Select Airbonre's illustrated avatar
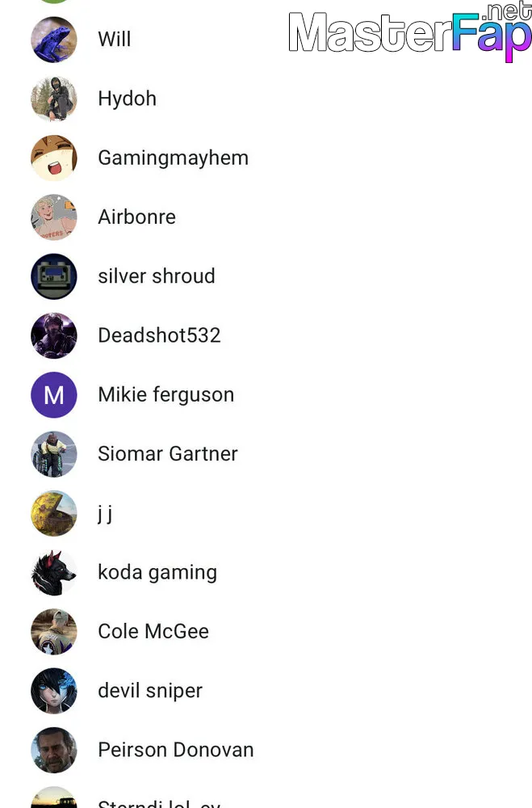The height and width of the screenshot is (808, 532). point(54,217)
